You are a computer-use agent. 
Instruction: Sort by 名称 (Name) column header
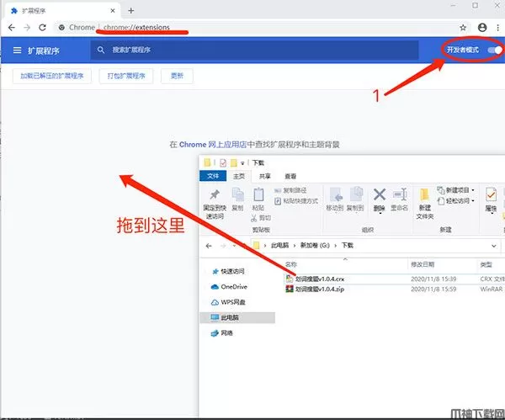(291, 264)
